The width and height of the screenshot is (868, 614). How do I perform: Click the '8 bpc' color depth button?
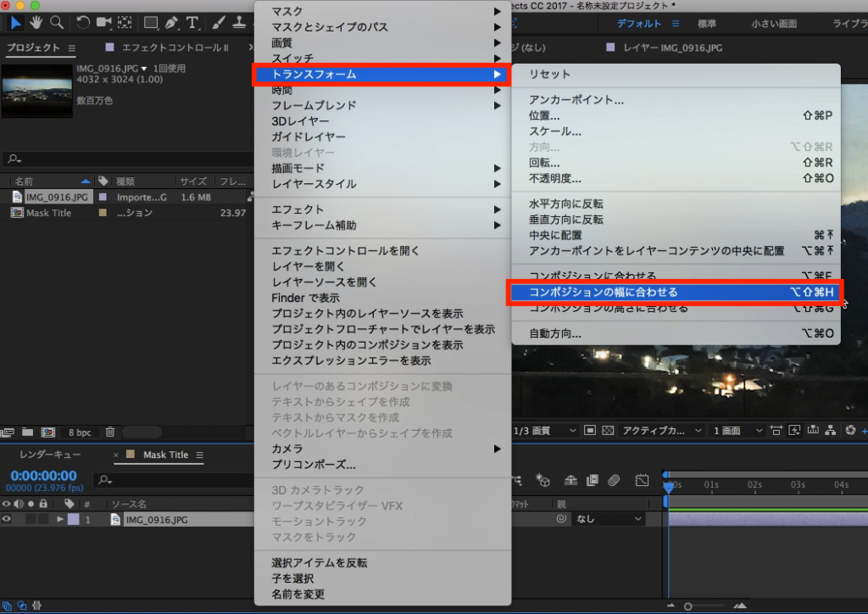pyautogui.click(x=80, y=433)
